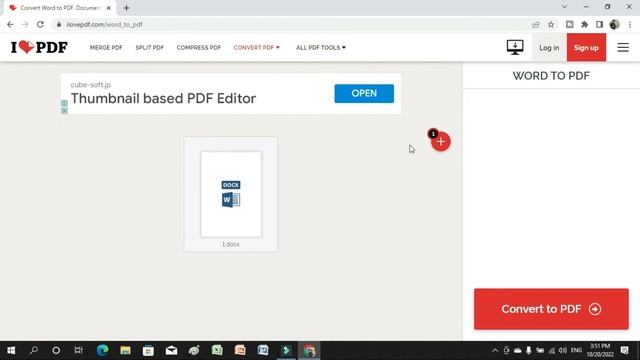Close the ad with the X icon
Image resolution: width=640 pixels, height=360 pixels.
point(64,111)
